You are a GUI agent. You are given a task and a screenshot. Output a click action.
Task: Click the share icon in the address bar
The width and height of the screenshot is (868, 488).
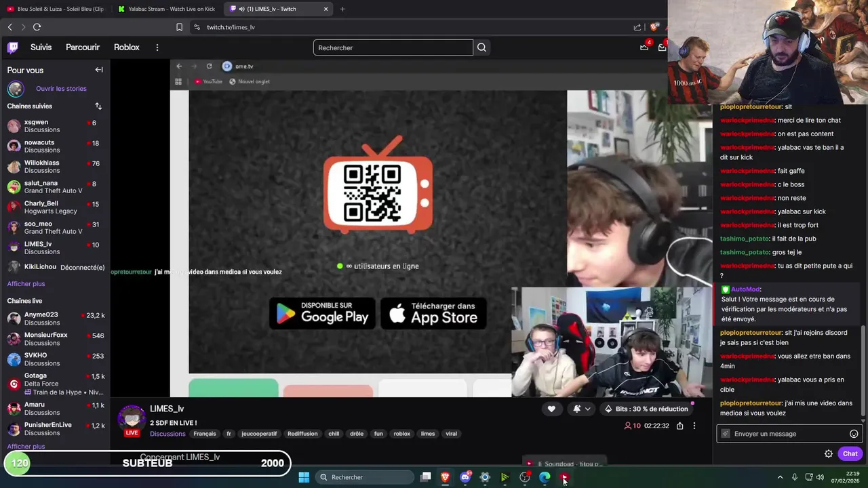point(637,27)
